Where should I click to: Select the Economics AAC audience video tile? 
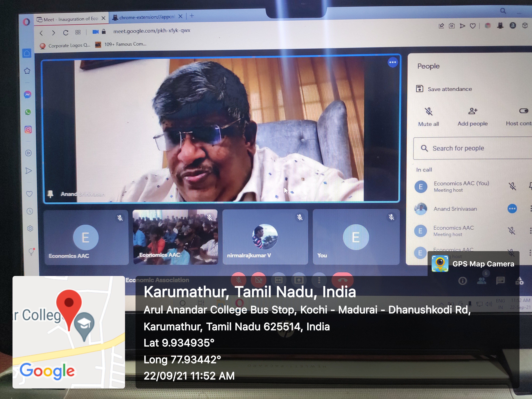[175, 237]
